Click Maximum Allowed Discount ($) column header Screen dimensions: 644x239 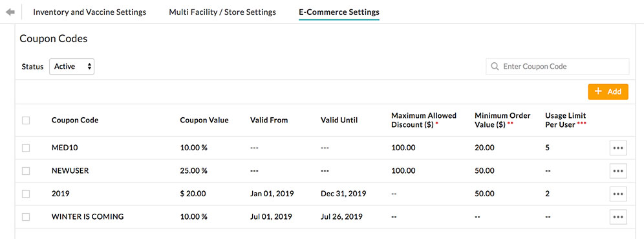[x=424, y=120]
